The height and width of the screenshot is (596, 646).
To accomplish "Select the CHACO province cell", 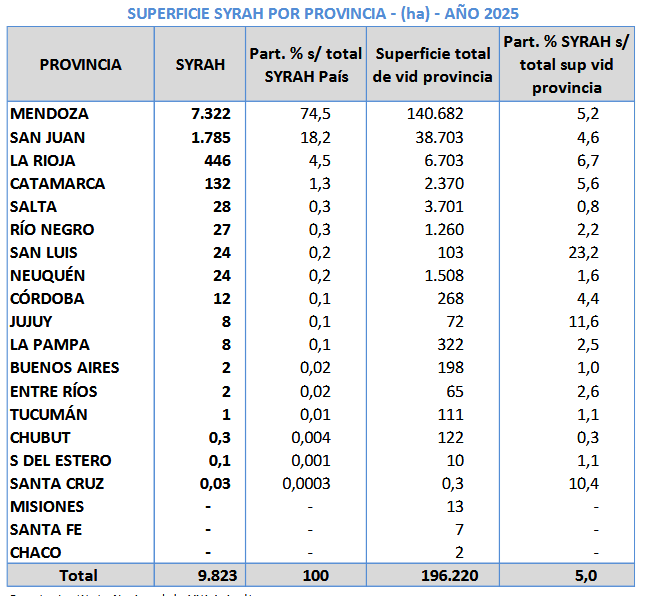I will click(35, 553).
